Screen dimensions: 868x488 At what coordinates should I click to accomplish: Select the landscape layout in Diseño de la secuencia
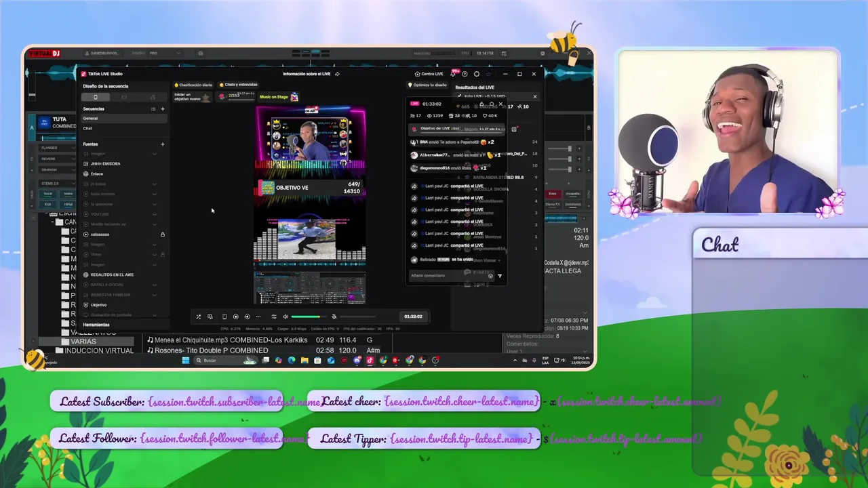point(123,97)
